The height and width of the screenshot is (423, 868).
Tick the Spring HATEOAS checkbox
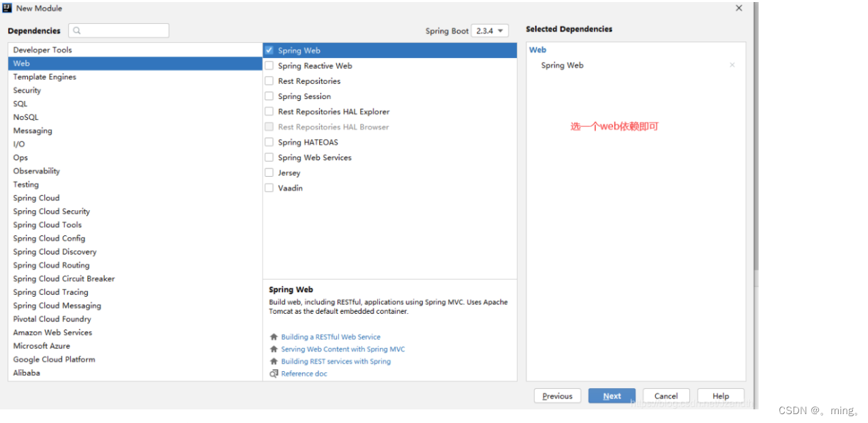[269, 142]
